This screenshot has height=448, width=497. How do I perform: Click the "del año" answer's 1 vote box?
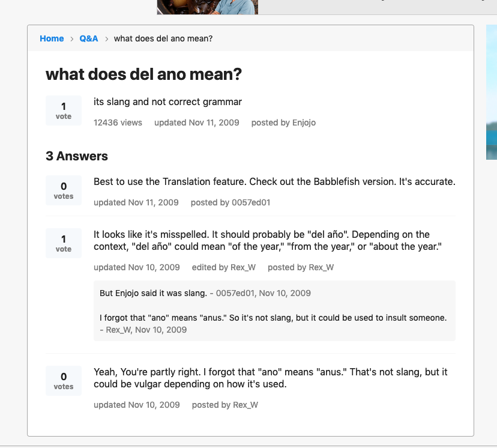(64, 243)
